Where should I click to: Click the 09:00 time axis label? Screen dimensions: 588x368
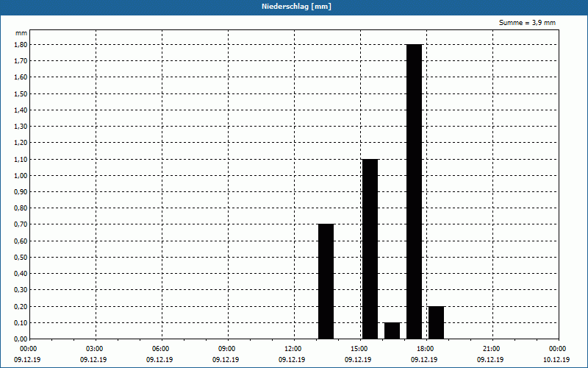[x=229, y=349]
